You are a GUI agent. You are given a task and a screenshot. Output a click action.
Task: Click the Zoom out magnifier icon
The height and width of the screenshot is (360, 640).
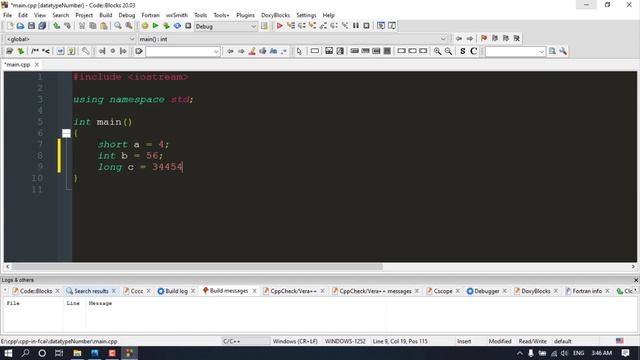click(448, 51)
